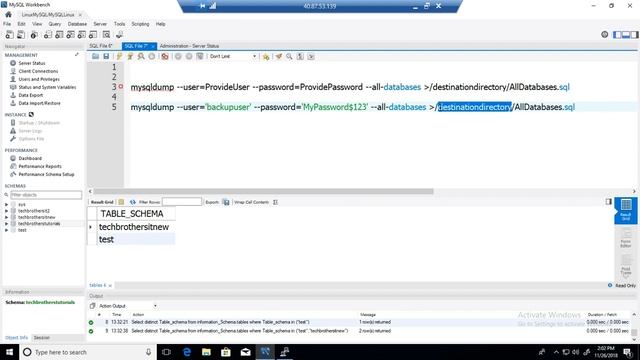This screenshot has height=360, width=640.
Task: Save the script to file icon
Action: click(x=106, y=56)
